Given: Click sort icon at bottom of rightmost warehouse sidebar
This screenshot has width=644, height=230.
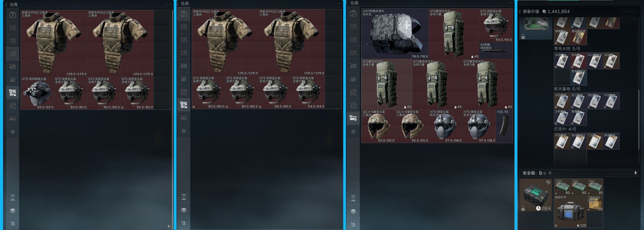Looking at the screenshot, I should click(353, 224).
